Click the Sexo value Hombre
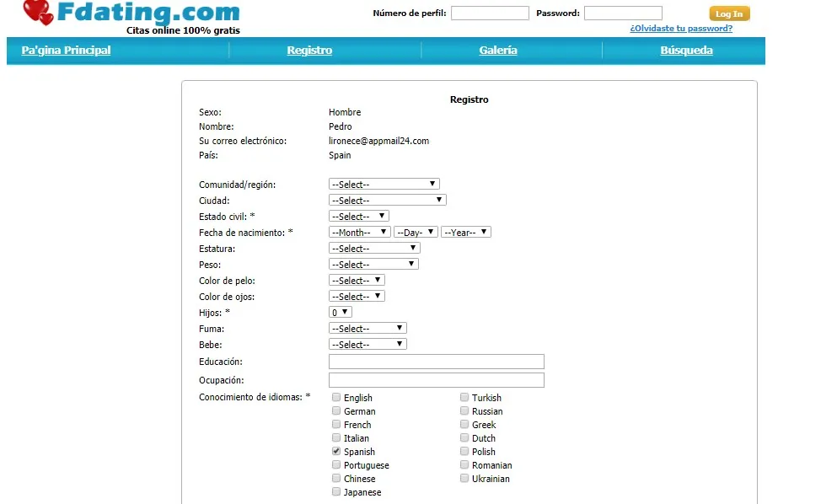 (x=345, y=112)
